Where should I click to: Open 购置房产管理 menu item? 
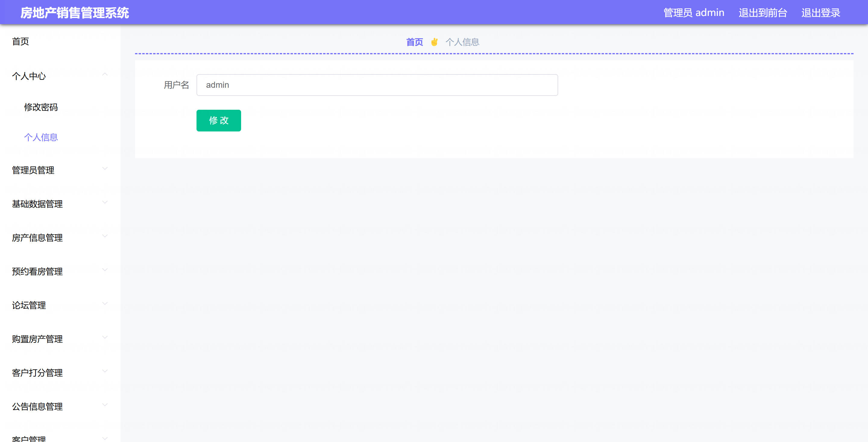(37, 339)
